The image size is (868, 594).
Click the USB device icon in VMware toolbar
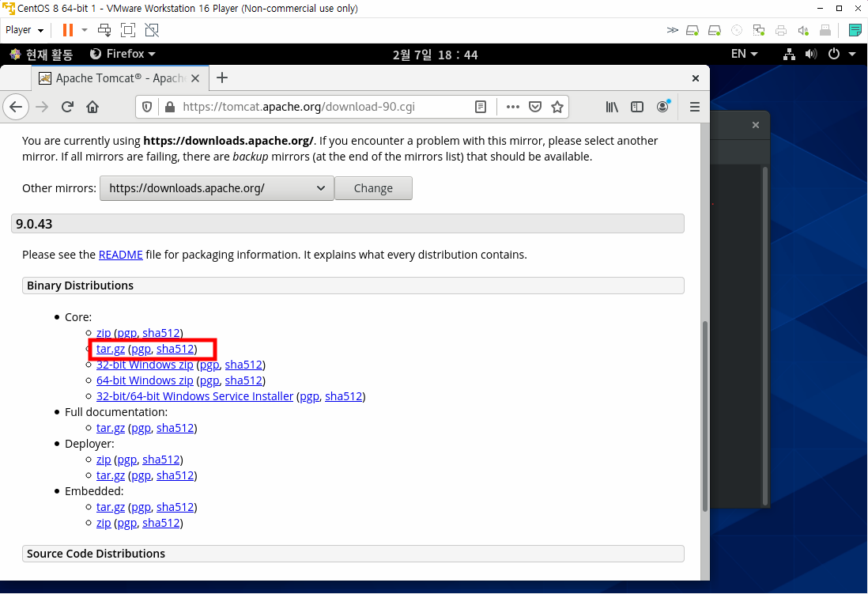pos(825,30)
